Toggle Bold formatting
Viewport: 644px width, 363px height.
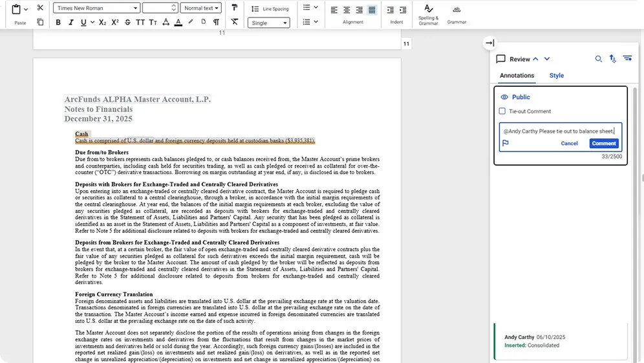(x=58, y=22)
